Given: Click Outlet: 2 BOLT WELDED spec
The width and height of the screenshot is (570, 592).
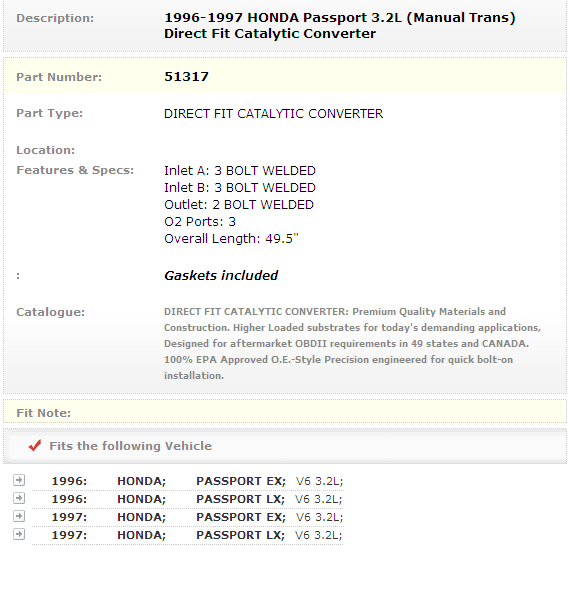Looking at the screenshot, I should click(x=239, y=205).
